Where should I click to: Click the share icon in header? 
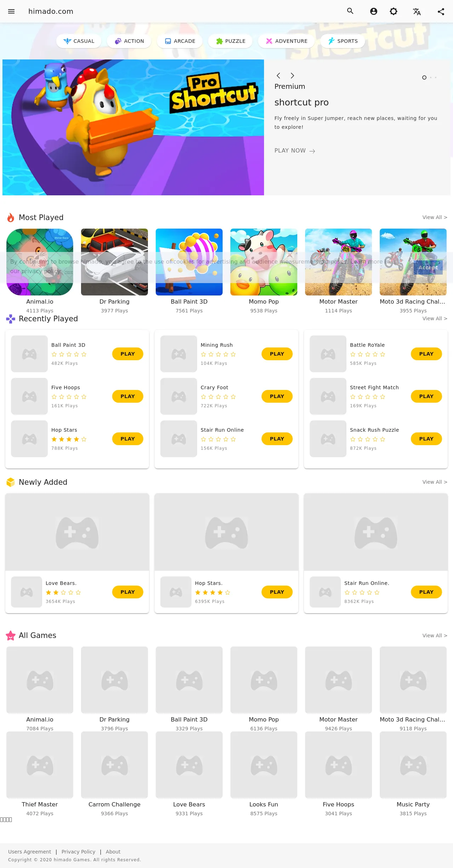[x=441, y=11]
